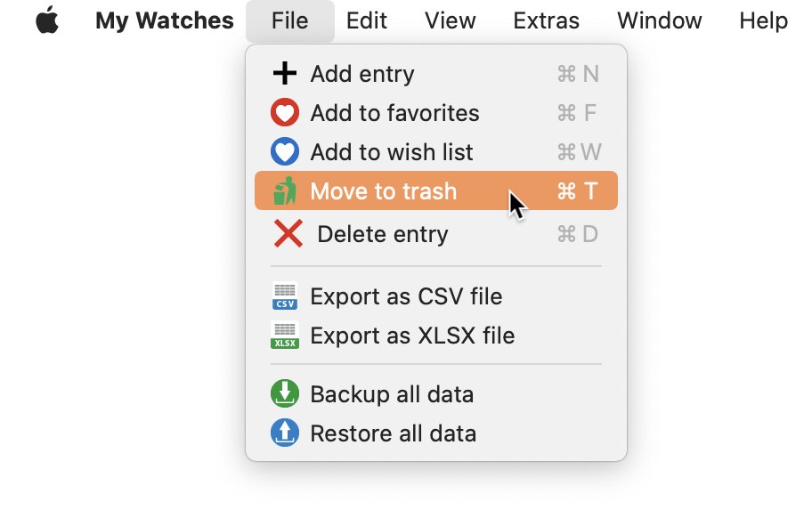The width and height of the screenshot is (812, 526).
Task: Open the View menu
Action: (450, 20)
